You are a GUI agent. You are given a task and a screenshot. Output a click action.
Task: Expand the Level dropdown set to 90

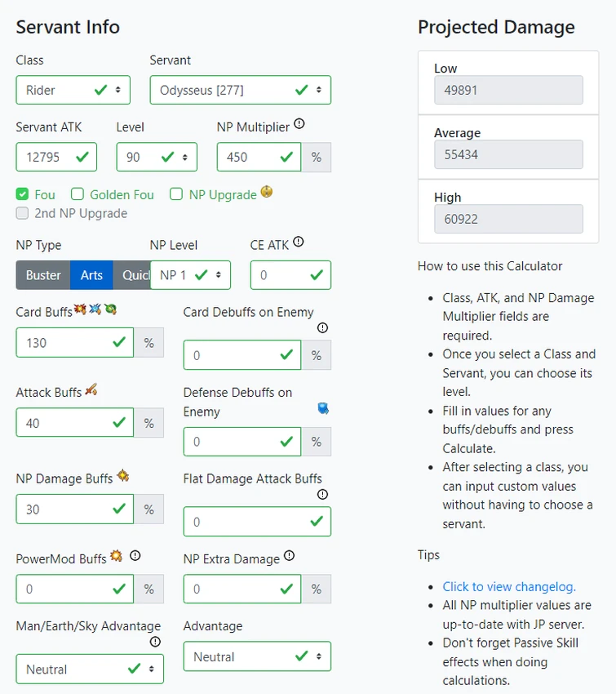[157, 157]
